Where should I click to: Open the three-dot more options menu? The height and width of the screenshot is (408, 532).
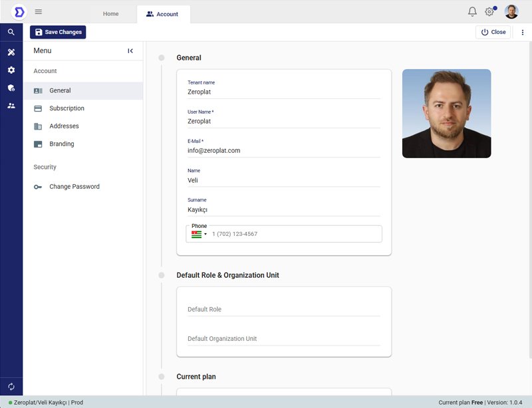tap(523, 32)
